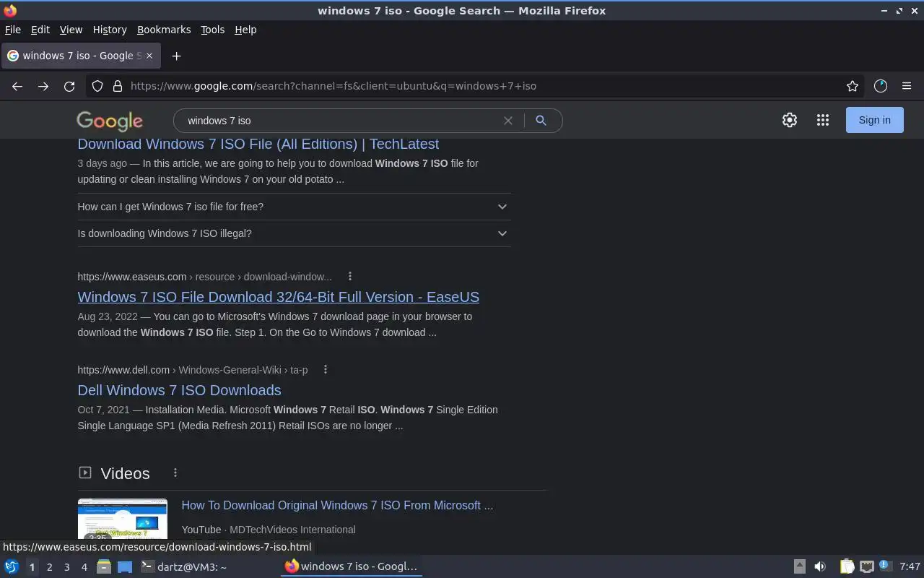Open the volume speaker icon in tray
The width and height of the screenshot is (924, 578).
820,566
